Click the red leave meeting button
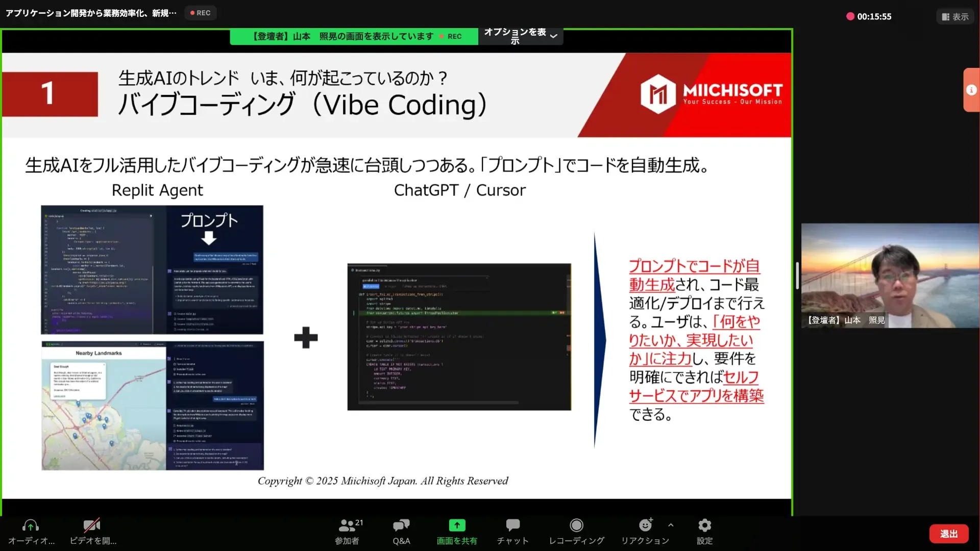Viewport: 980px width, 551px height. tap(949, 534)
